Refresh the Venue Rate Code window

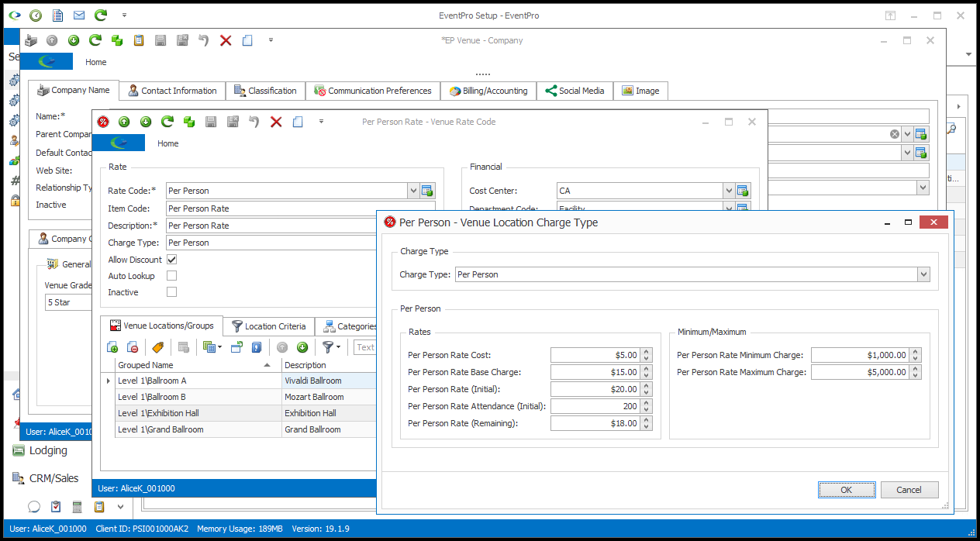pos(167,122)
